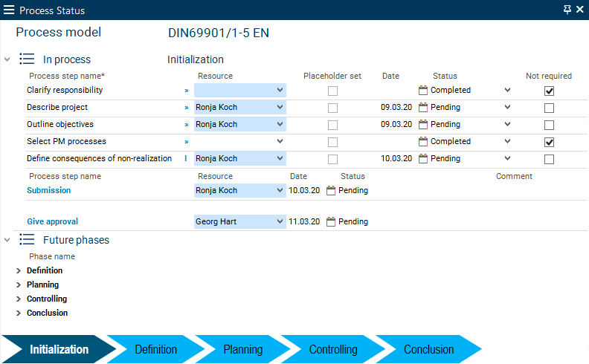Click the list icon beside In process
589x364 pixels.
pyautogui.click(x=27, y=59)
